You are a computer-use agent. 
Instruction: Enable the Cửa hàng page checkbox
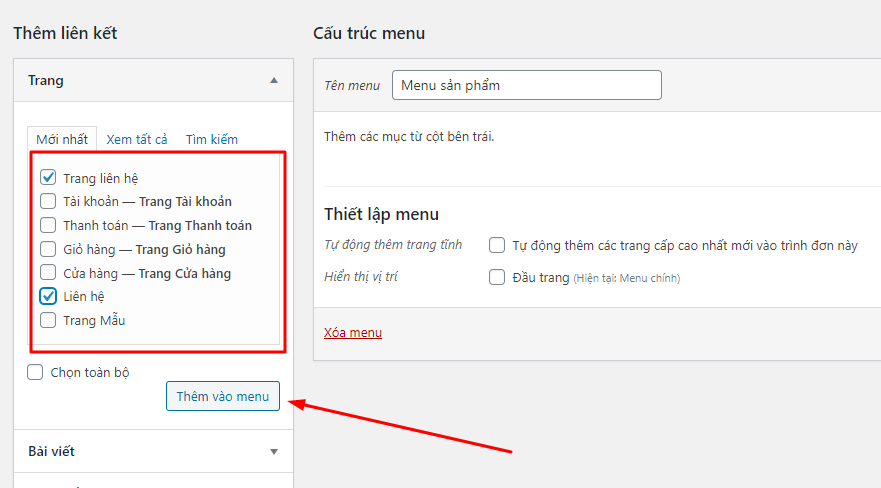click(x=48, y=273)
